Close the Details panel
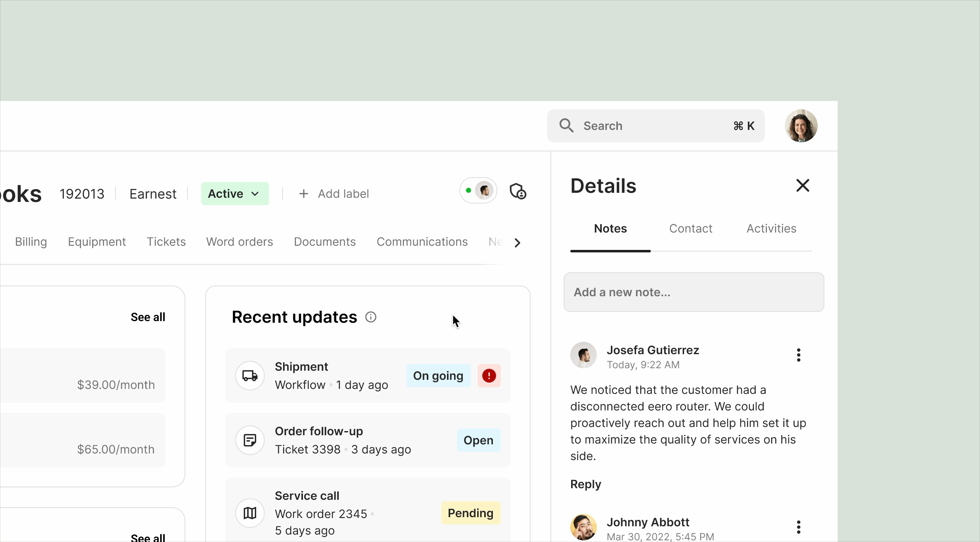The image size is (980, 542). [x=802, y=185]
